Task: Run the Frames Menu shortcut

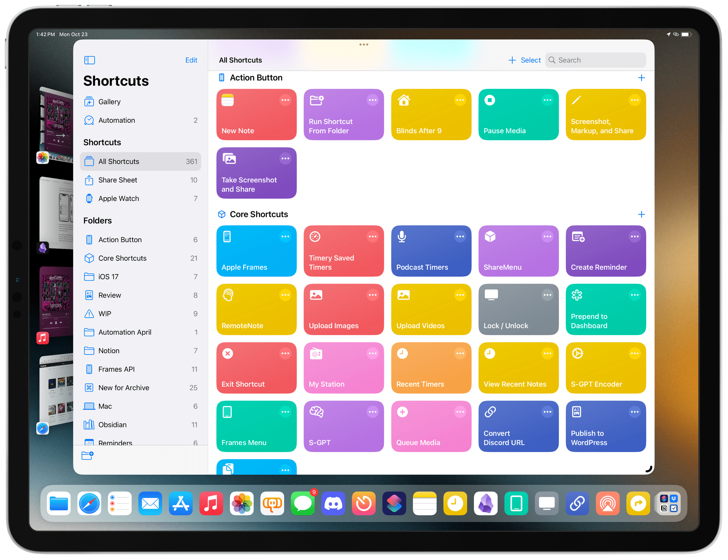Action: click(x=256, y=426)
